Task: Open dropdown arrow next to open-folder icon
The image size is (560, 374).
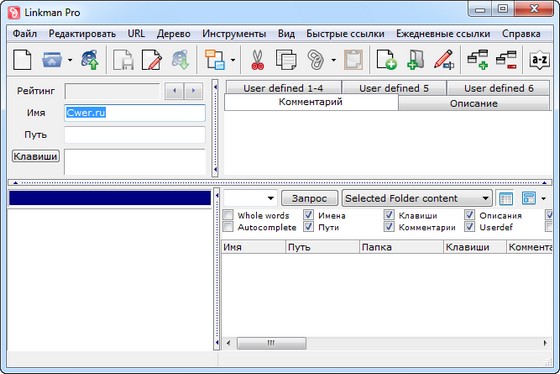Action: [70, 60]
